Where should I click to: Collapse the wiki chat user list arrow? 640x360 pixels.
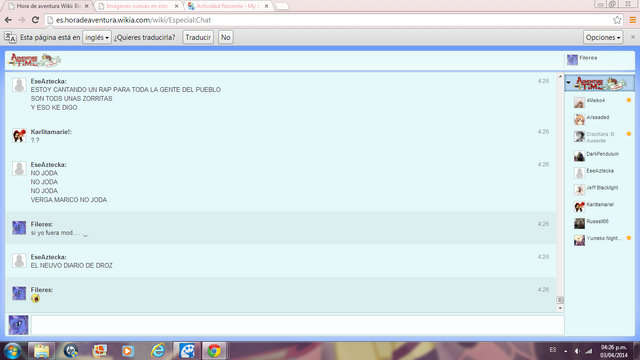coord(568,83)
